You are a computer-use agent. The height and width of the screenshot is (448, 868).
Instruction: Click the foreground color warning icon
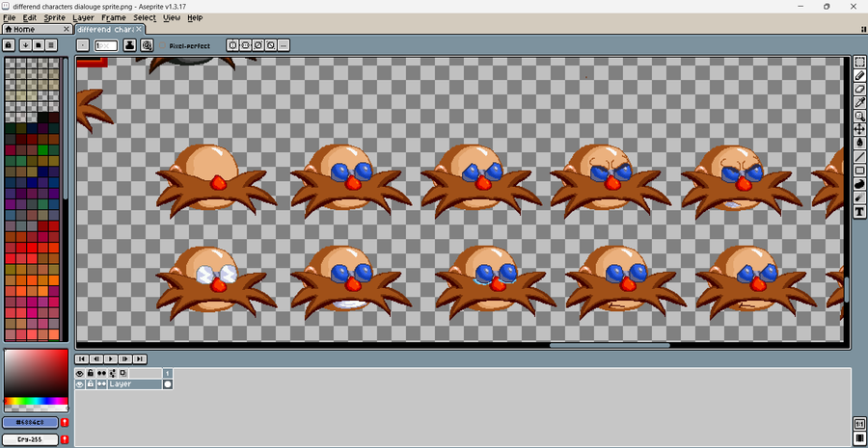[65, 423]
